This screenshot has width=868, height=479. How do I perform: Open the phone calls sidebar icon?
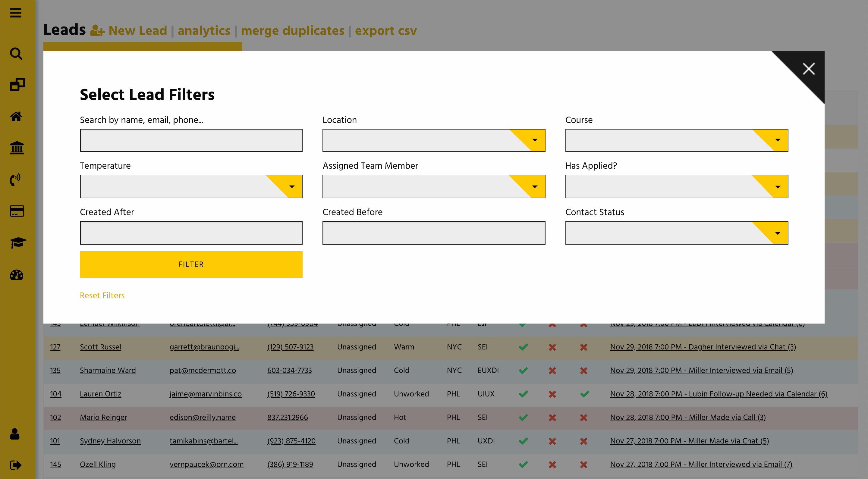pos(16,180)
